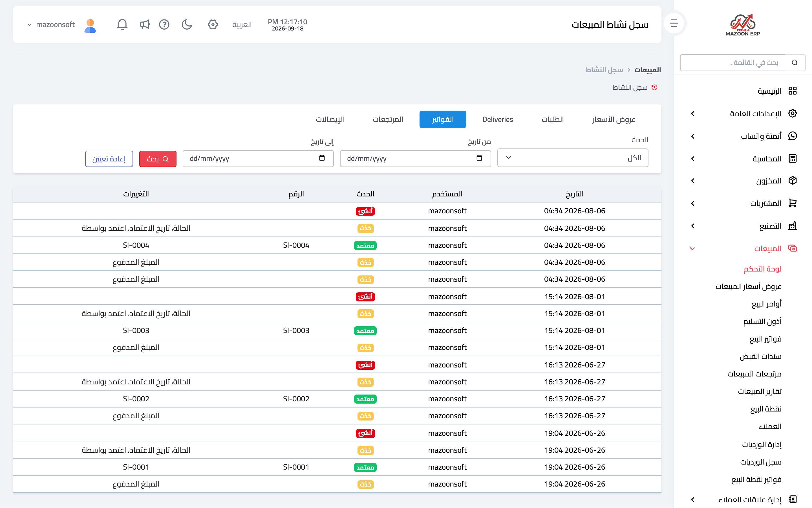The image size is (812, 508).
Task: Open سجل الورديات menu item
Action: click(761, 462)
